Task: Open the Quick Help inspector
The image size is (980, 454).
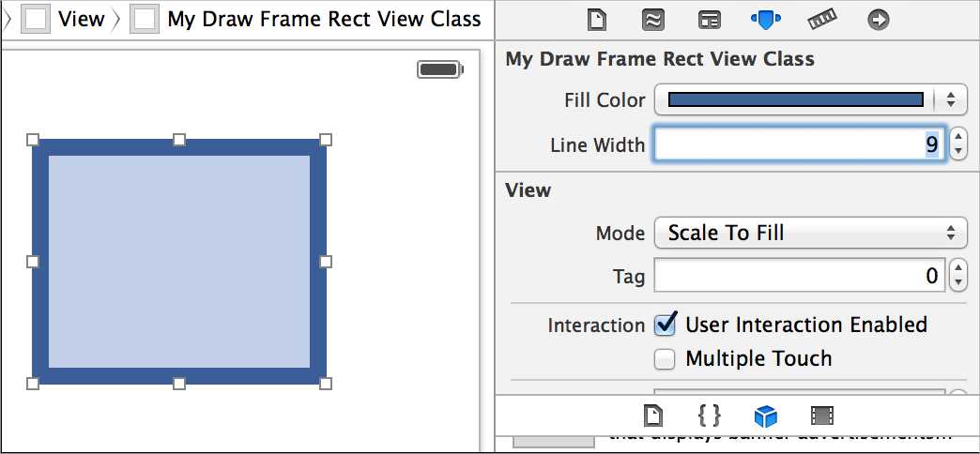Action: (x=653, y=20)
